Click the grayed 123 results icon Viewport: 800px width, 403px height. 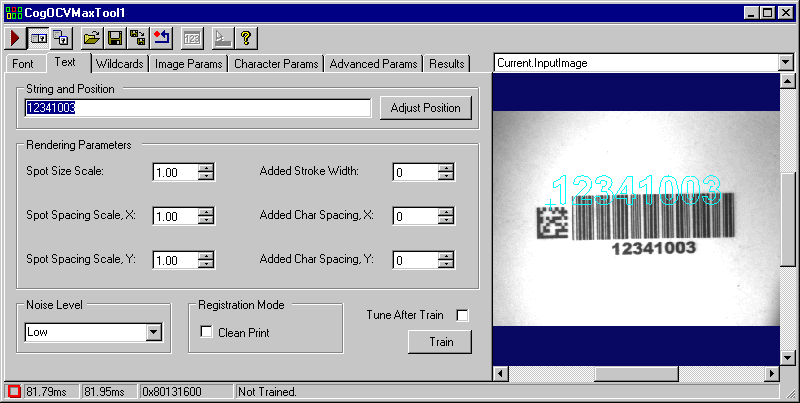[x=192, y=38]
